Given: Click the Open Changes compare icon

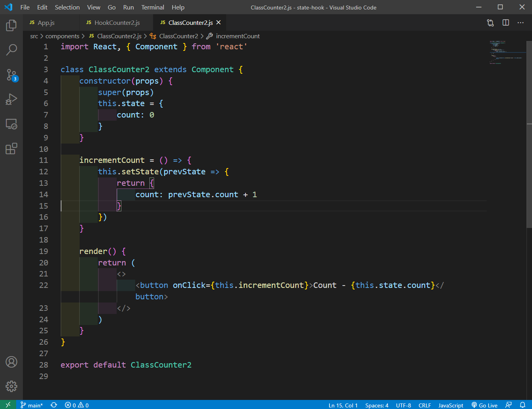Looking at the screenshot, I should point(490,23).
